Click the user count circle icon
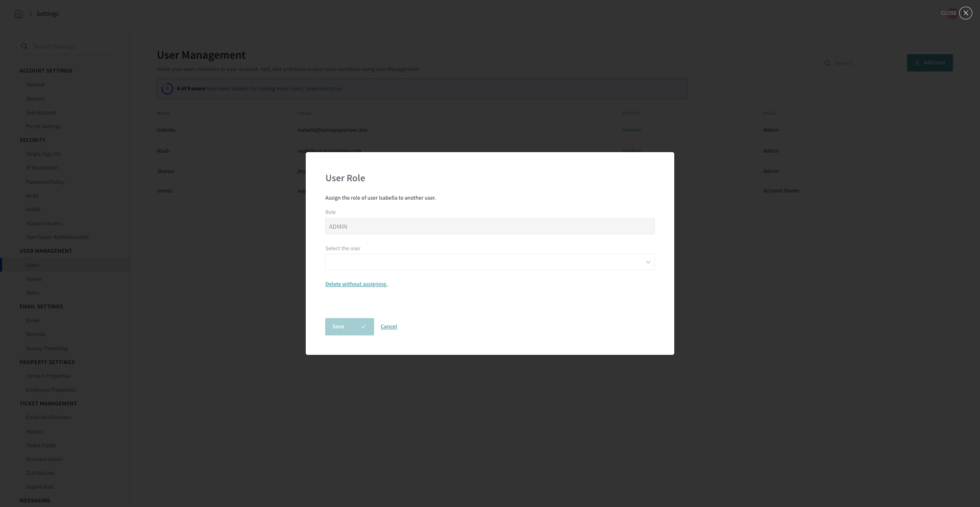Viewport: 980px width, 507px height. coord(167,89)
